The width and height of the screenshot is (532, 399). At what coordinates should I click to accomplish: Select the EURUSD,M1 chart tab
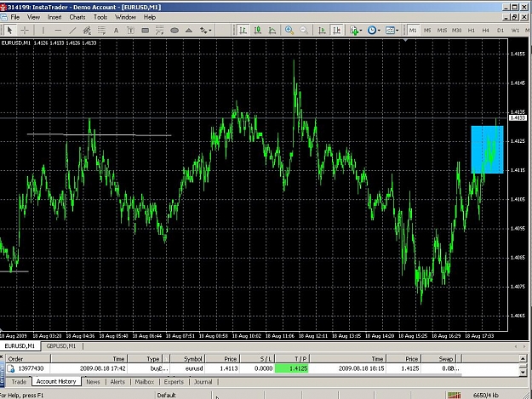pyautogui.click(x=20, y=346)
